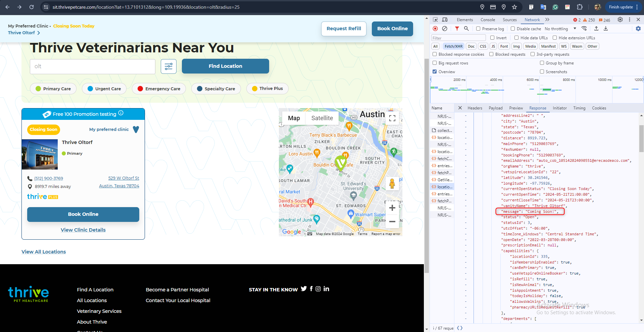Switch to the Console tab
644x332 pixels.
488,20
